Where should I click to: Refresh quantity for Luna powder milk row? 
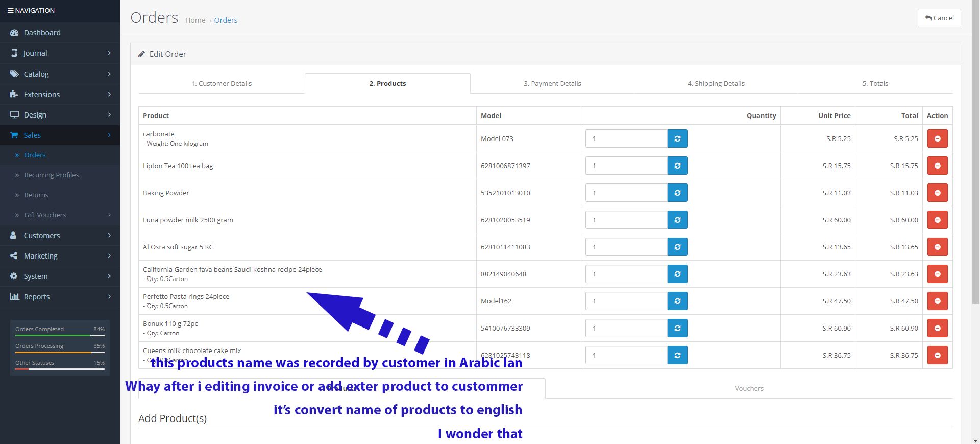click(677, 220)
